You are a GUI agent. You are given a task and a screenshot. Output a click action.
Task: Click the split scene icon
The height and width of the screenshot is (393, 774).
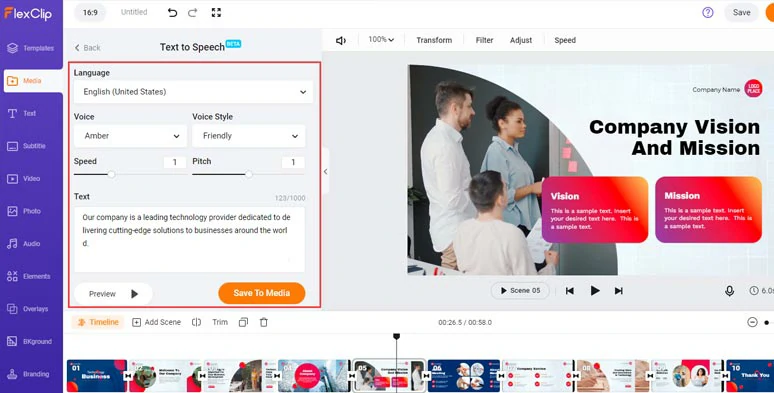(196, 322)
